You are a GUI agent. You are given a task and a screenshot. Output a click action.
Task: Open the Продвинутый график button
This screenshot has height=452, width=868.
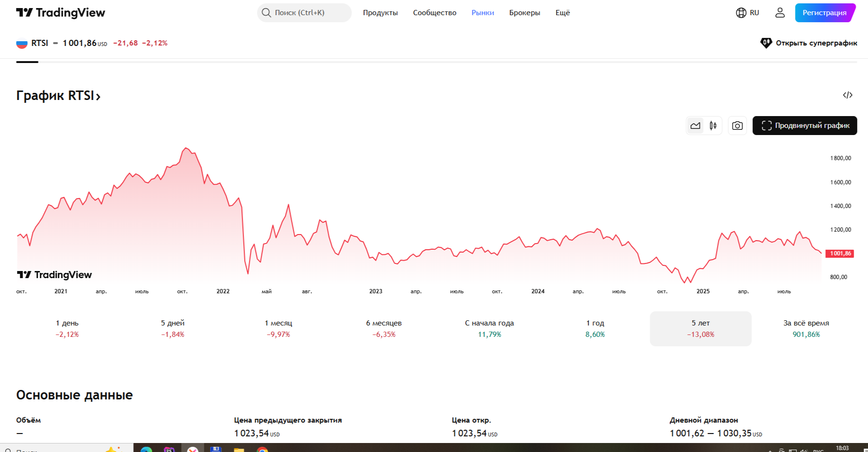tap(805, 126)
